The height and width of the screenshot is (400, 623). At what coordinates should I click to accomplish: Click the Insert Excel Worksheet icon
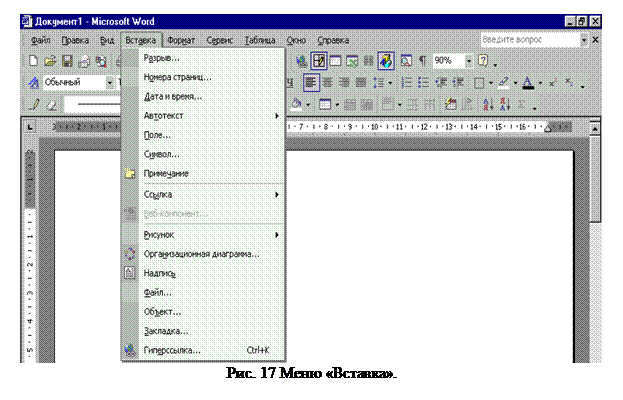pyautogui.click(x=352, y=61)
